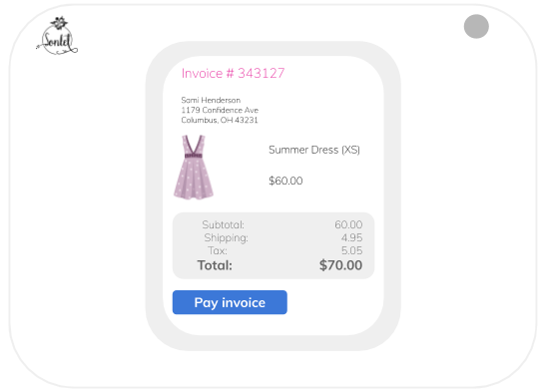The height and width of the screenshot is (392, 545).
Task: Click the Subtotal label
Action: pos(224,224)
